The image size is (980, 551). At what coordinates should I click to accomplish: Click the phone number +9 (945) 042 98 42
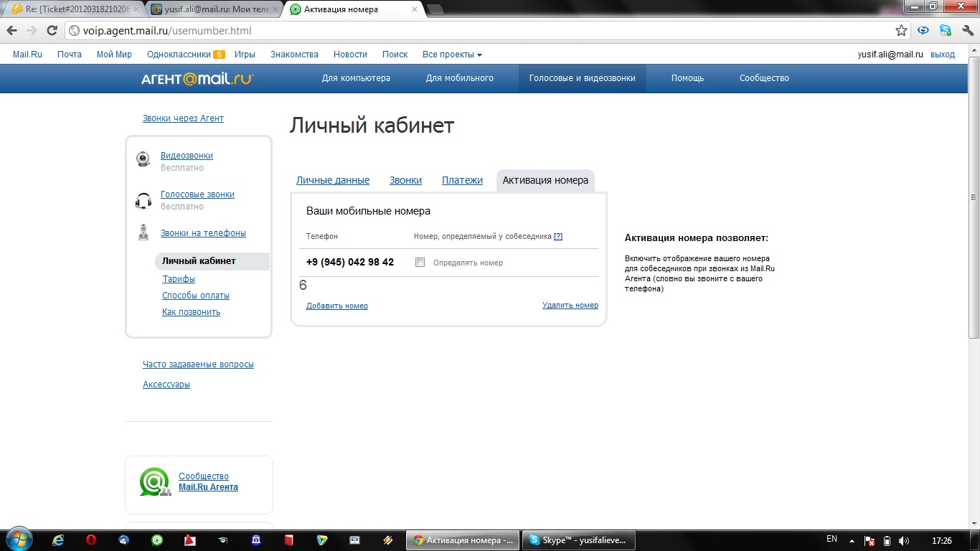pos(350,263)
